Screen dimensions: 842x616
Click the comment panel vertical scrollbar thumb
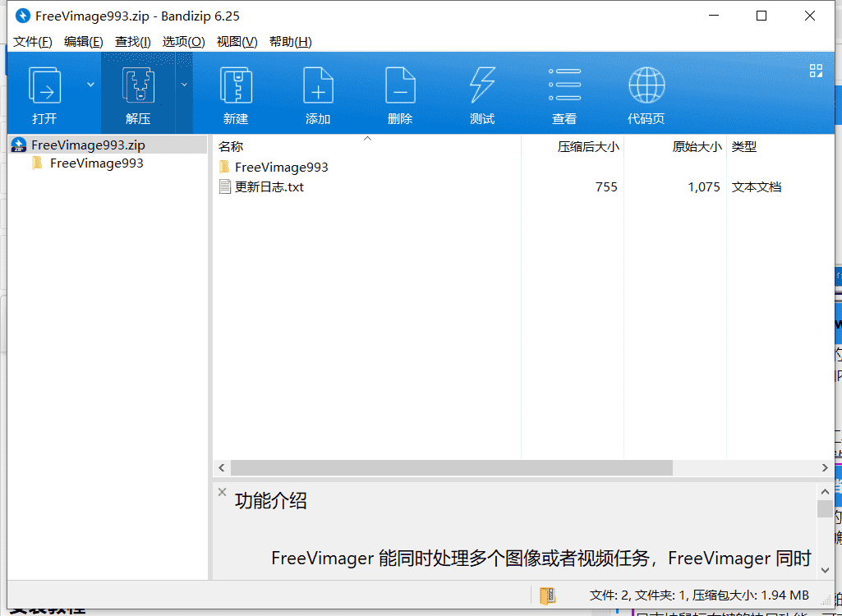pos(826,508)
